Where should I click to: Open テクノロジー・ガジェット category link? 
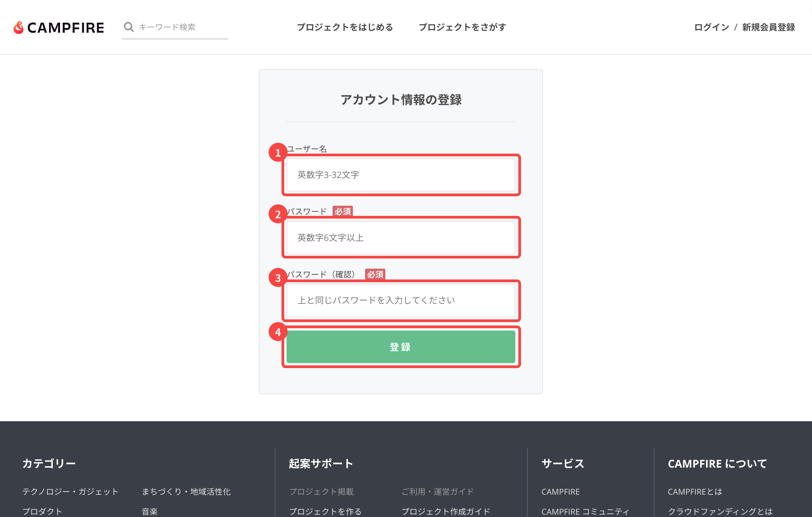[x=70, y=492]
